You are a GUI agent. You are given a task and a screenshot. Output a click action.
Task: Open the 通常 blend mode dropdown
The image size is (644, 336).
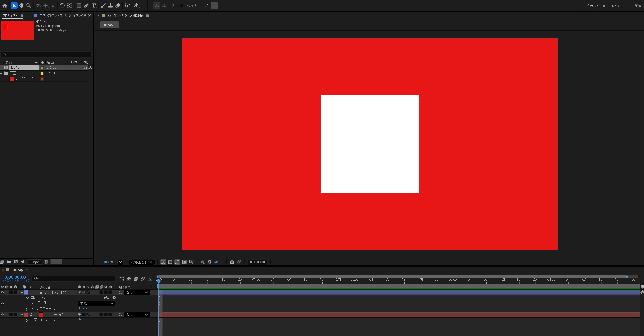97,304
